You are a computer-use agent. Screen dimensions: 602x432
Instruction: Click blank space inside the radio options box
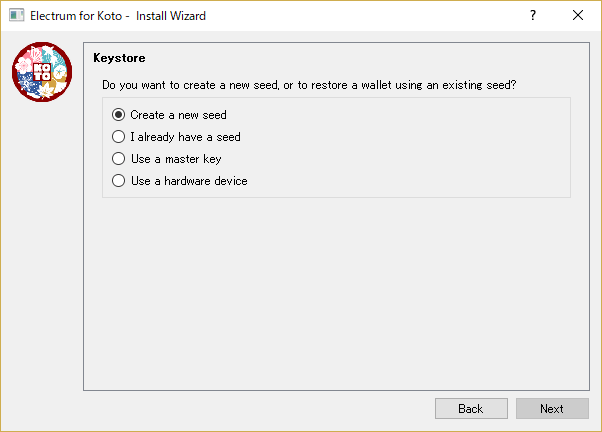(x=407, y=148)
